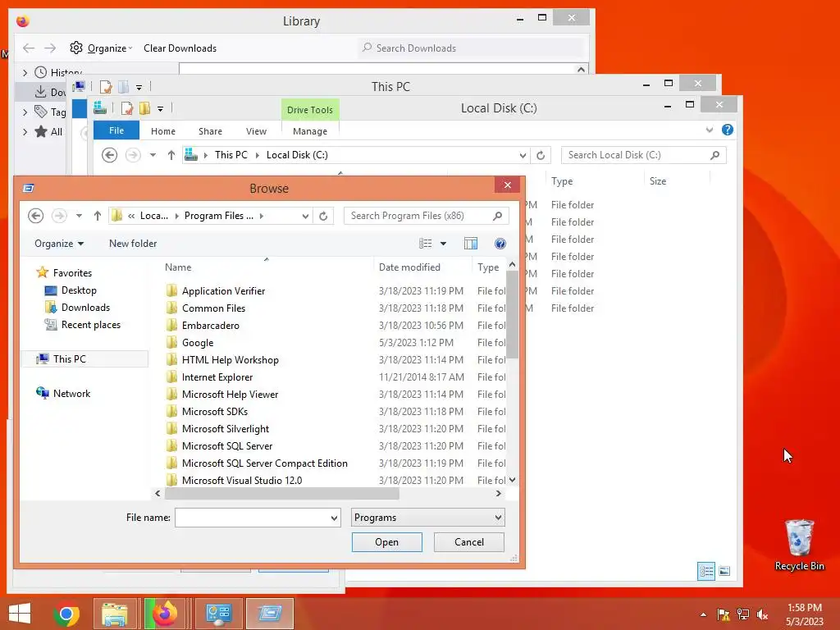
Task: Open the Recycle Bin desktop icon
Action: pyautogui.click(x=799, y=545)
